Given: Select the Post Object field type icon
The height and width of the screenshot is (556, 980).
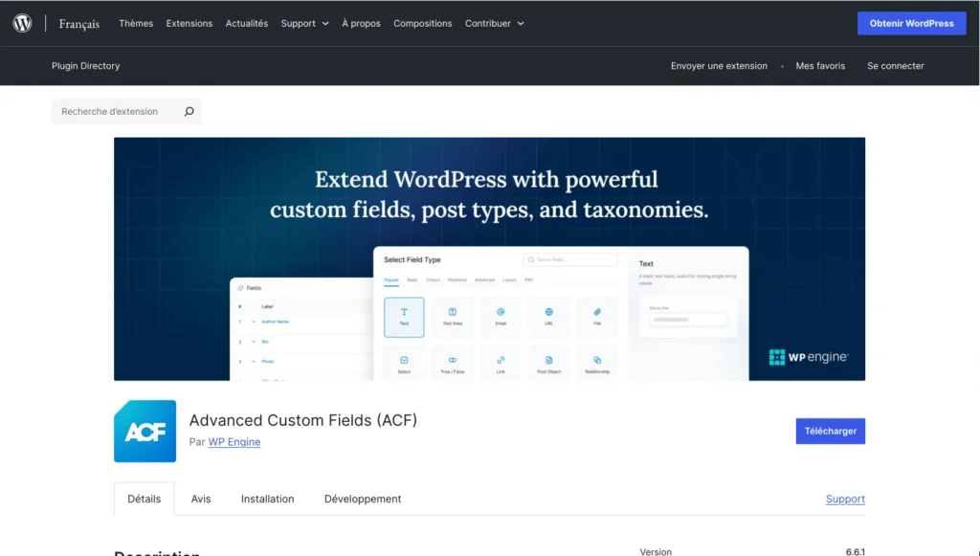Looking at the screenshot, I should click(548, 362).
